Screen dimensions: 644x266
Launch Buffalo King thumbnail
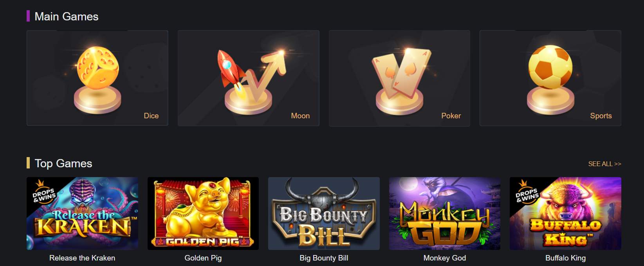point(565,214)
